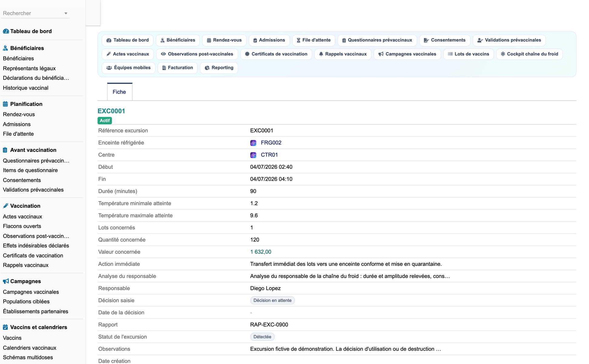Open Historique vaccinal in sidebar
This screenshot has height=364, width=589.
pyautogui.click(x=26, y=88)
